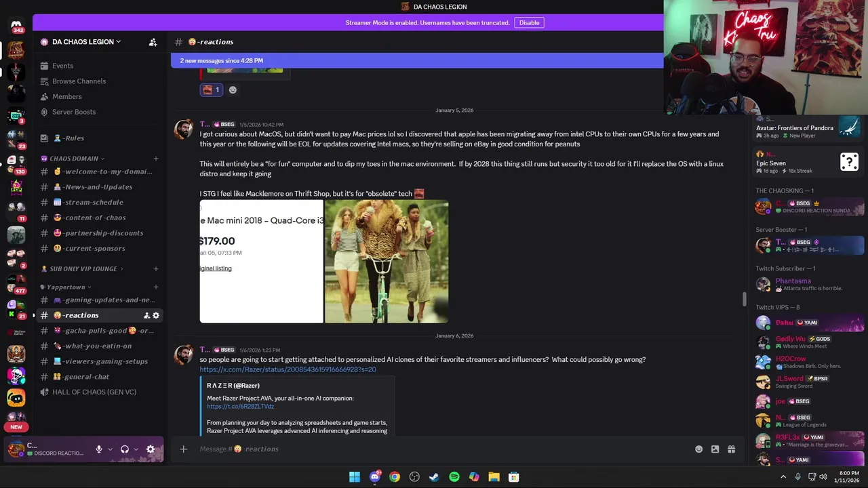Add channel plus icon beside CHAOS DOMAIN
868x488 pixels.
point(155,159)
